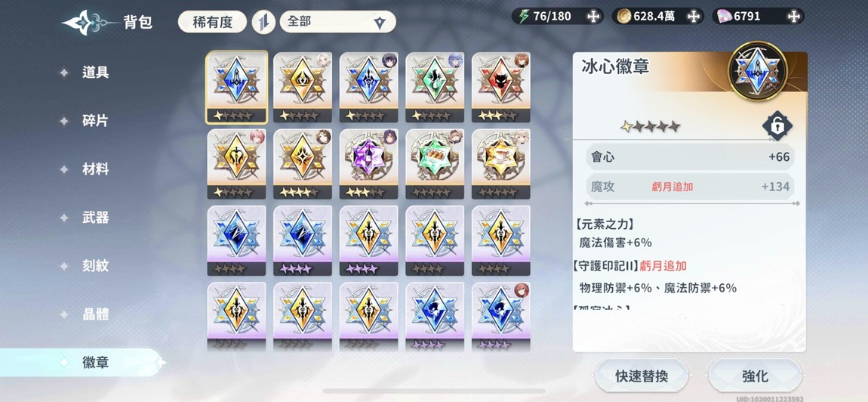This screenshot has height=402, width=868.
Task: Select the green leaf emblem in first row
Action: point(435,87)
